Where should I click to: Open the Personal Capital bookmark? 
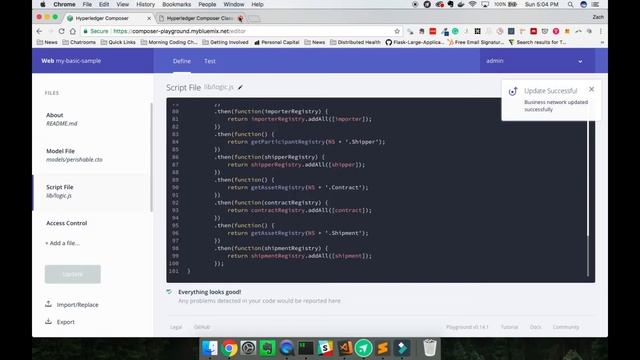pos(276,42)
